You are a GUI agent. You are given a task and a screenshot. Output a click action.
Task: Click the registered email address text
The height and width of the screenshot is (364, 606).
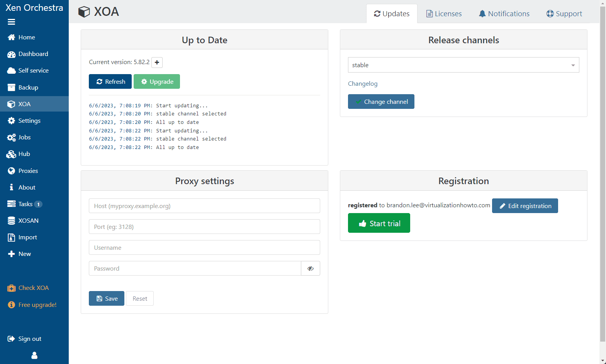tap(438, 205)
